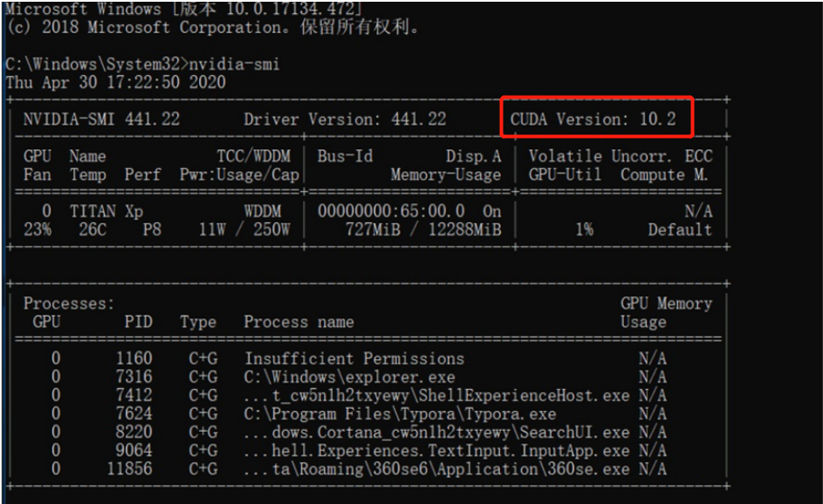Select the Pwr:Usage/Cap column header
823x504 pixels.
click(x=239, y=174)
